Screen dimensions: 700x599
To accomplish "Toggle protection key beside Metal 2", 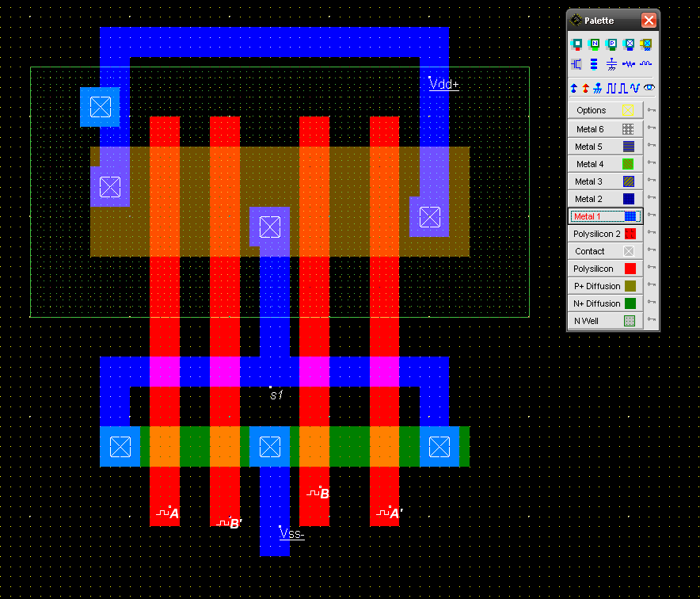I will point(652,197).
